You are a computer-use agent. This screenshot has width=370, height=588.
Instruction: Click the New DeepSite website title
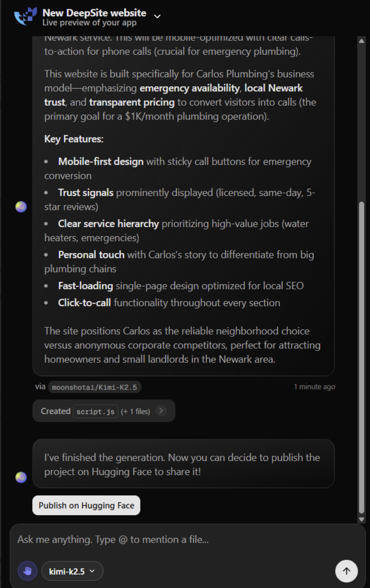click(x=94, y=13)
